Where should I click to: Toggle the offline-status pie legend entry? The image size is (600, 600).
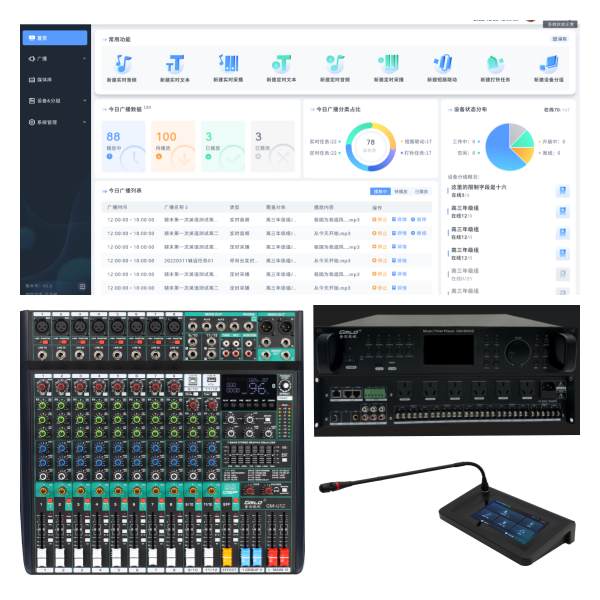[x=549, y=153]
